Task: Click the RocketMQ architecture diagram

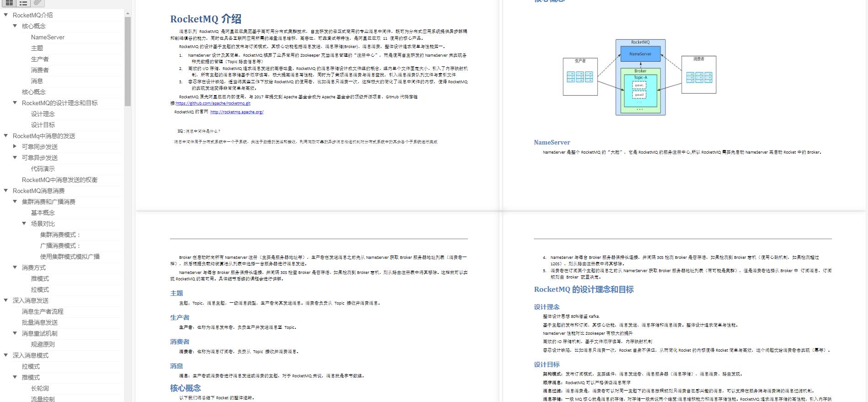Action: [x=639, y=77]
